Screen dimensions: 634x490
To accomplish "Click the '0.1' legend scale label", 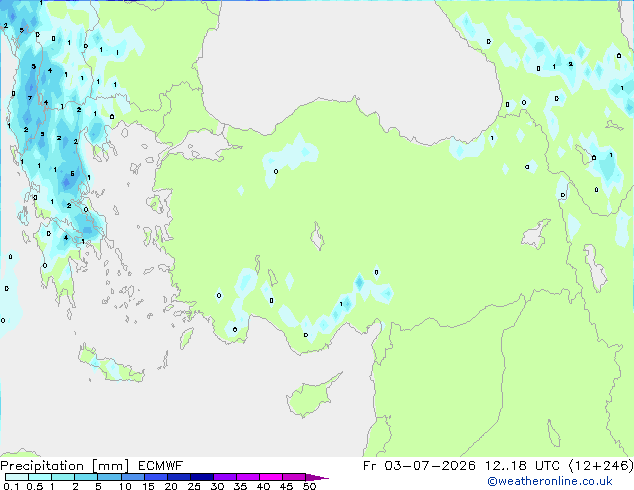I will click(x=11, y=486).
